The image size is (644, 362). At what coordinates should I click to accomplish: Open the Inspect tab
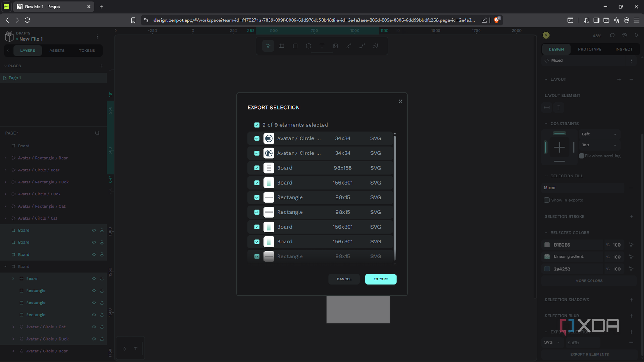624,49
